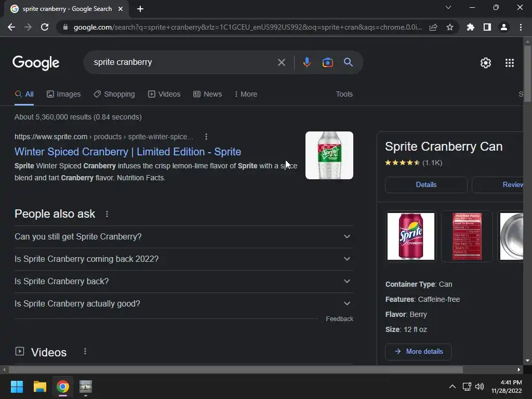This screenshot has width=532, height=399.
Task: Open the volume control
Action: (480, 387)
